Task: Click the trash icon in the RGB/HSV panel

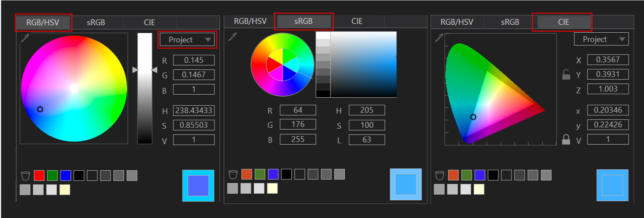Action: (25, 176)
